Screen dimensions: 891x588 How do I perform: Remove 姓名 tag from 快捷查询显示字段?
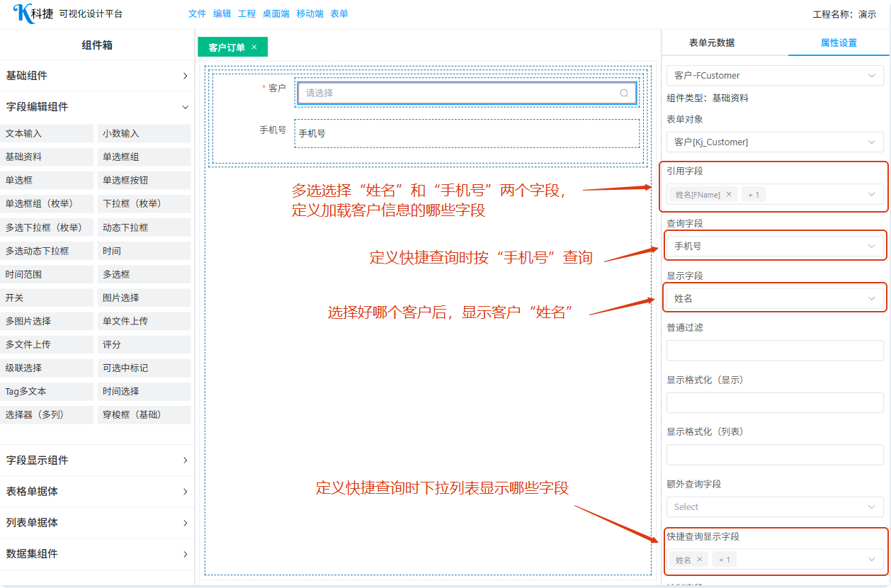[x=700, y=560]
